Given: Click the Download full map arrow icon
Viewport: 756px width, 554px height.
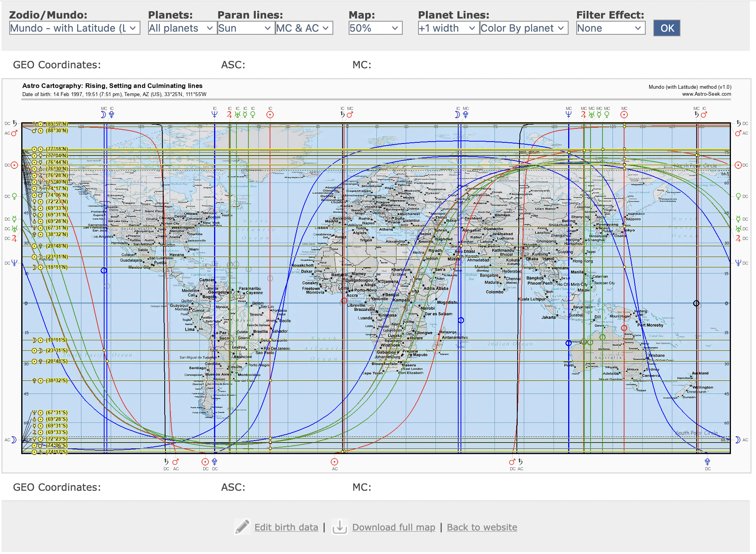Looking at the screenshot, I should pyautogui.click(x=339, y=527).
